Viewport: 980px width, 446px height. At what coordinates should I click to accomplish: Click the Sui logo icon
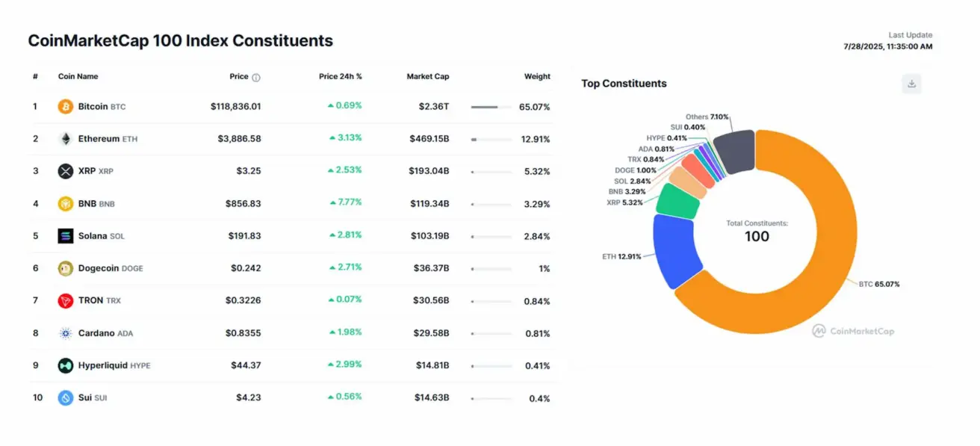[x=66, y=398]
